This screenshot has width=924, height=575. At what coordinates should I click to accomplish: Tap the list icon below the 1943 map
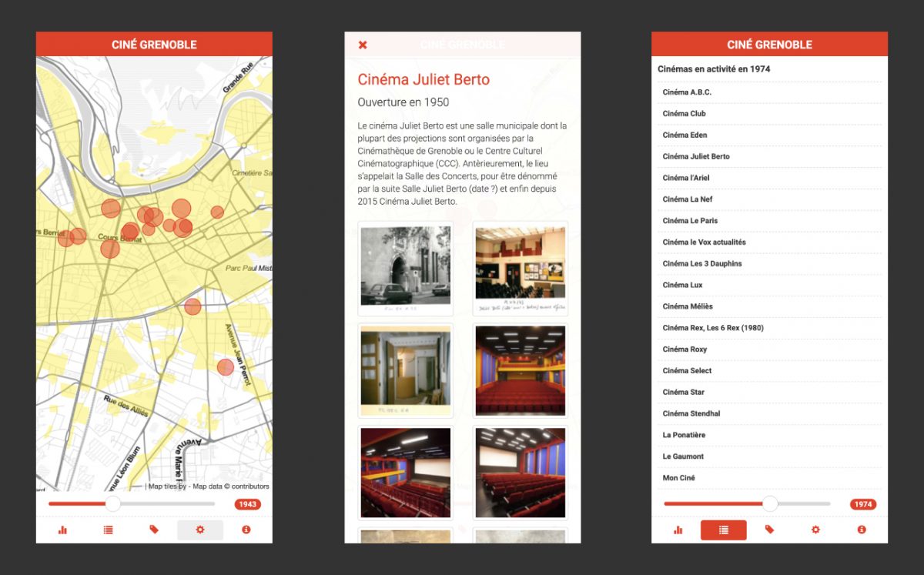click(108, 530)
